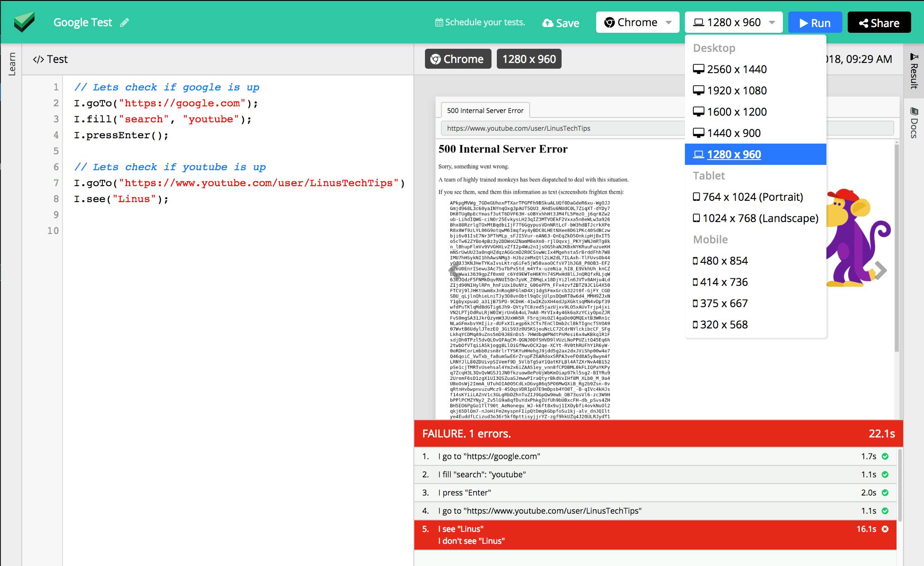
Task: Place cursor on I.fill search youtube line
Action: [x=163, y=119]
